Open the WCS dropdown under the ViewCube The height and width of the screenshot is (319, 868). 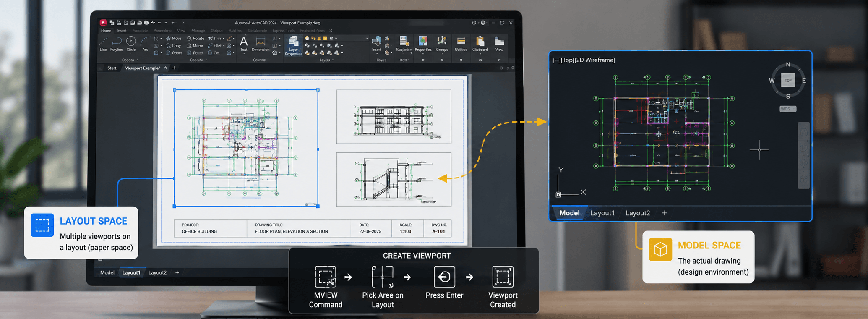pyautogui.click(x=788, y=109)
